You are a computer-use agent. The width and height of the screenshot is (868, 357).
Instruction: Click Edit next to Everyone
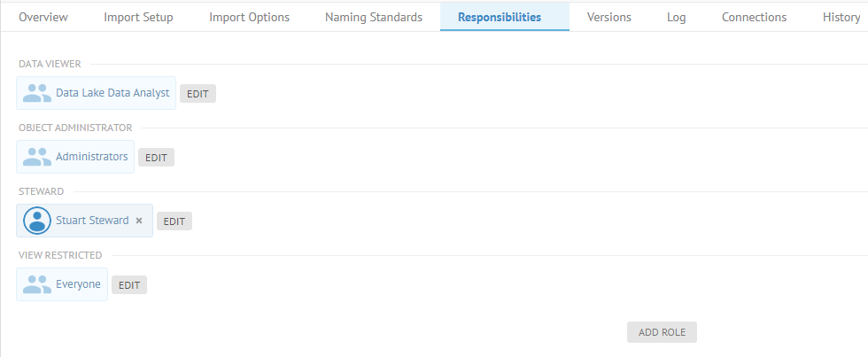[129, 285]
